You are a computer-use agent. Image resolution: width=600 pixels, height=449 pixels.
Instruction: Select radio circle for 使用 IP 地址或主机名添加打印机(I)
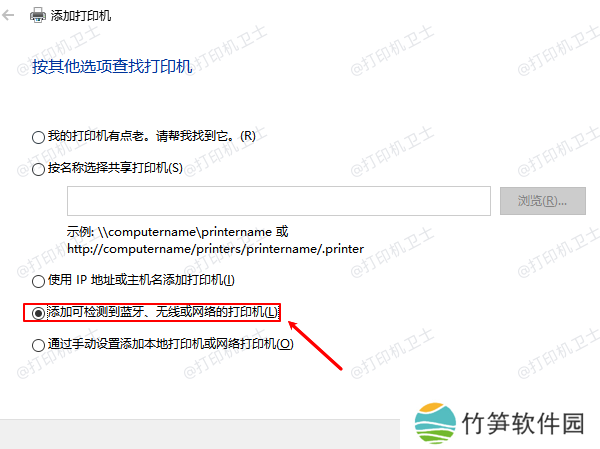[38, 281]
